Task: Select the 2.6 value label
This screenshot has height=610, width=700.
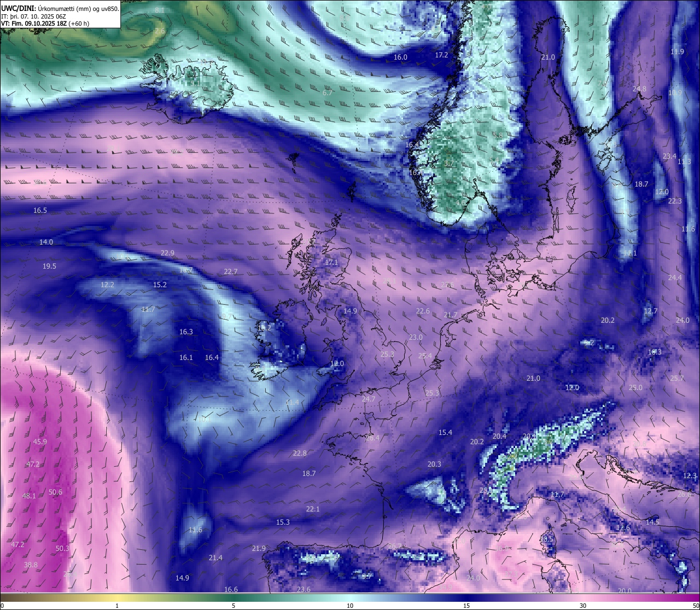Action: click(160, 31)
